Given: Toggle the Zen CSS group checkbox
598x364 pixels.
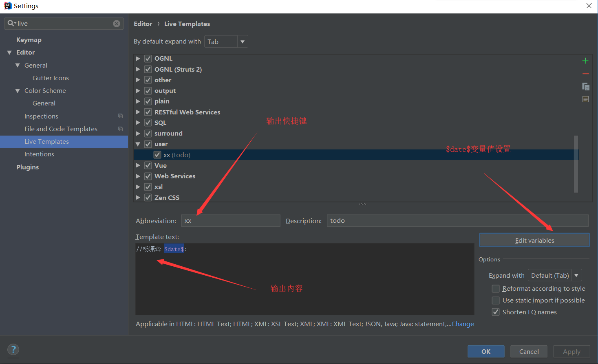Looking at the screenshot, I should 148,197.
